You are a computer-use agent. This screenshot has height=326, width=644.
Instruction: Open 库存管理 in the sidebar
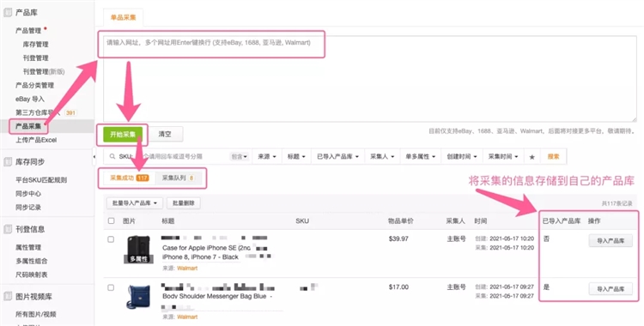pyautogui.click(x=36, y=45)
